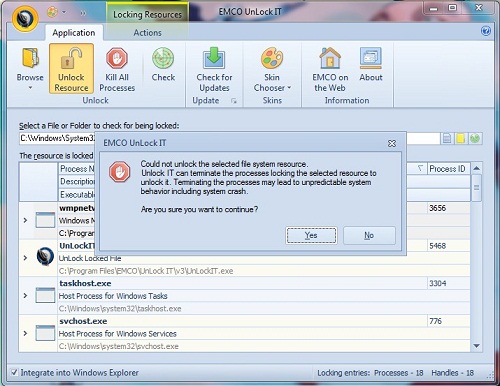Viewport: 500px width, 386px height.
Task: Switch to the Actions ribbon tab
Action: (x=147, y=33)
